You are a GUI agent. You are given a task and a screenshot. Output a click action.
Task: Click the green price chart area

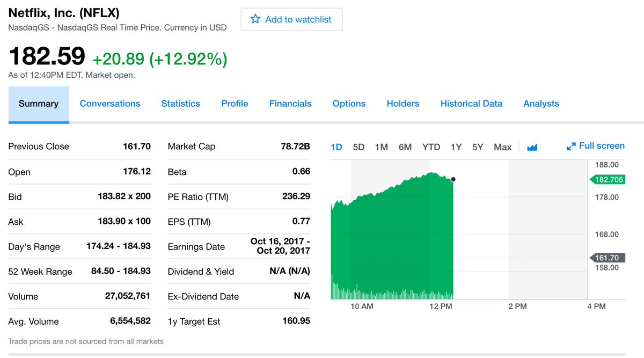coord(392,236)
